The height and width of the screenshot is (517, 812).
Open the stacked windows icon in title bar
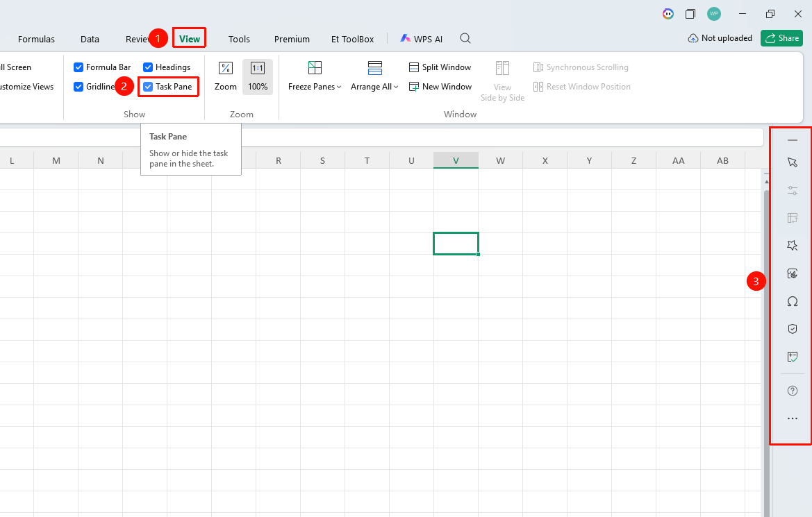pyautogui.click(x=690, y=14)
